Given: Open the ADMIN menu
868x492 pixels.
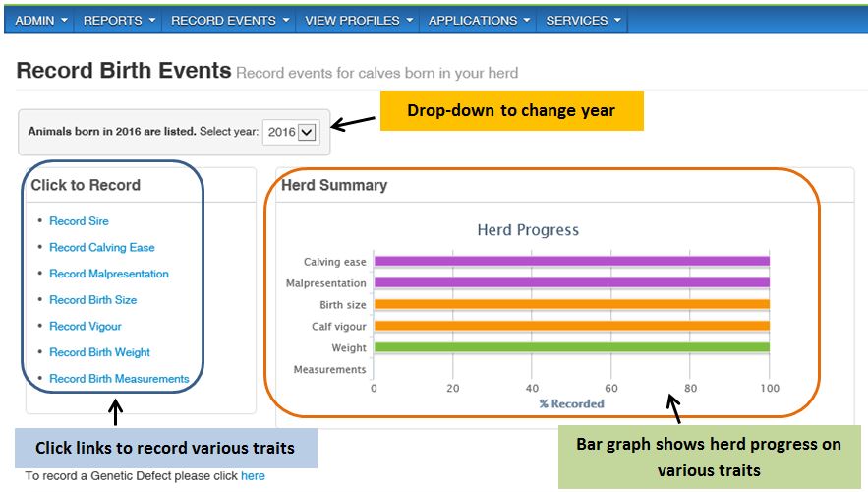Looking at the screenshot, I should tap(41, 21).
